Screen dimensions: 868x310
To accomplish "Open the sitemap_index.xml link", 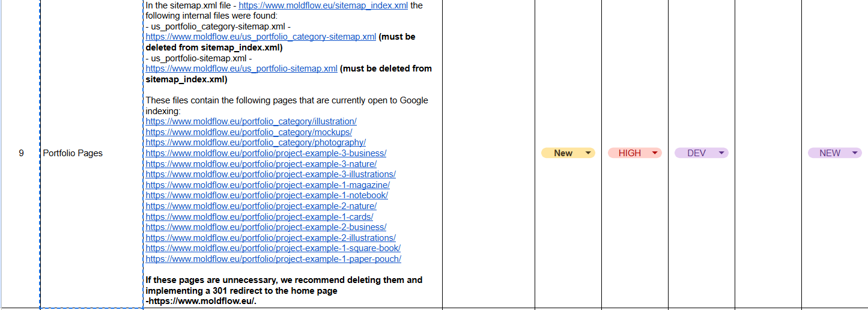I will point(323,5).
